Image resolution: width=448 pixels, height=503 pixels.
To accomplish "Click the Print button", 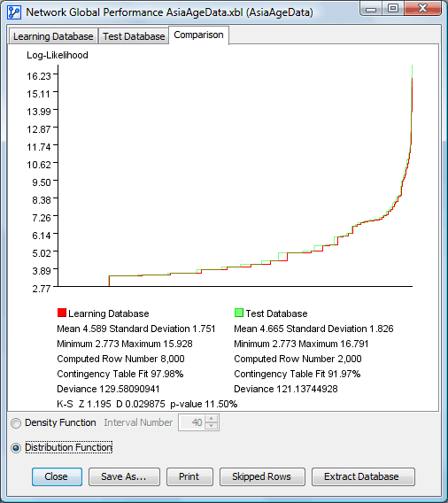I will point(189,476).
